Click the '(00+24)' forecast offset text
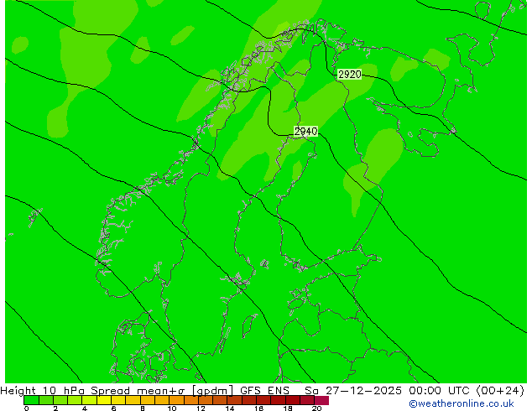The image size is (532, 411). (x=500, y=391)
